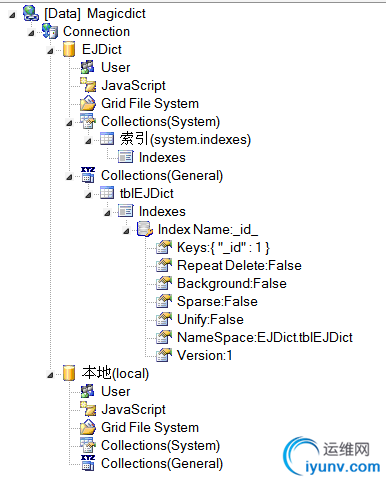Select the Connection label
This screenshot has width=386, height=483.
(x=96, y=32)
